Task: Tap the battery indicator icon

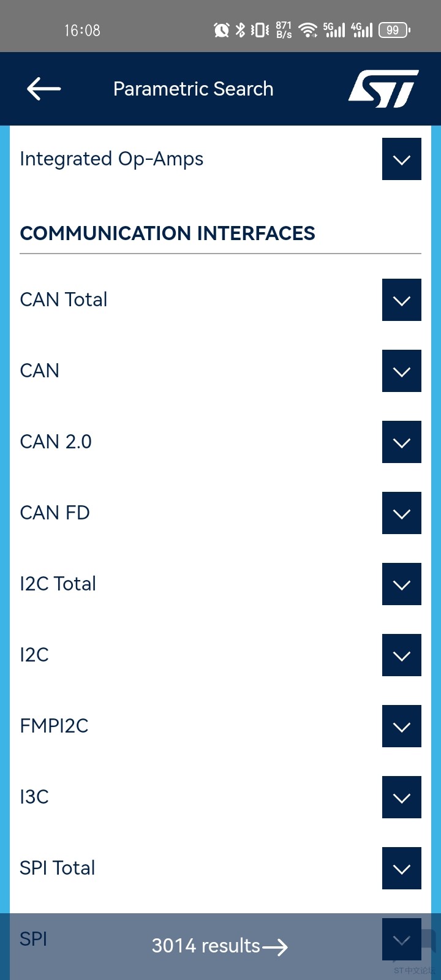Action: 394,29
